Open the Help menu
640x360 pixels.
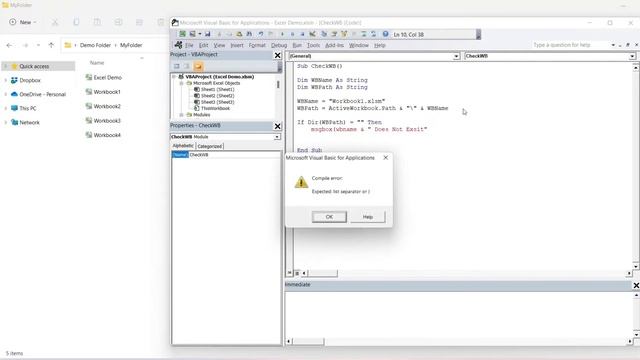point(380,45)
